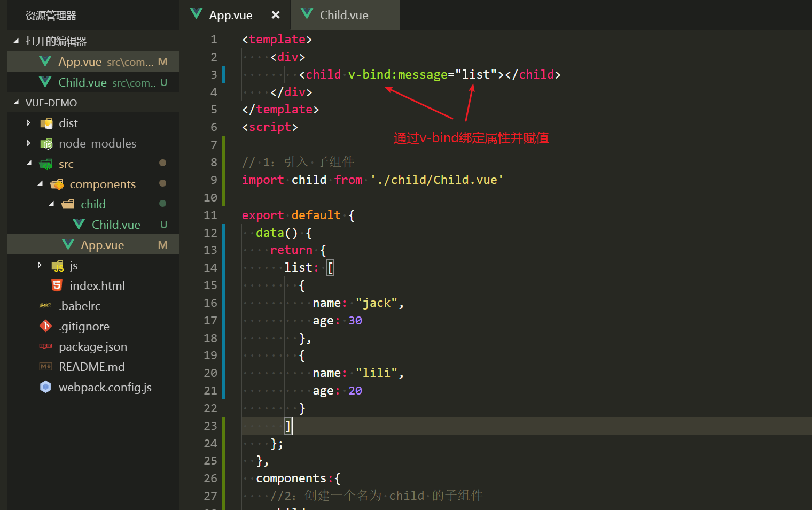Collapse the 打开的编辑器 section
Screen dimensions: 812x510
(x=16, y=41)
